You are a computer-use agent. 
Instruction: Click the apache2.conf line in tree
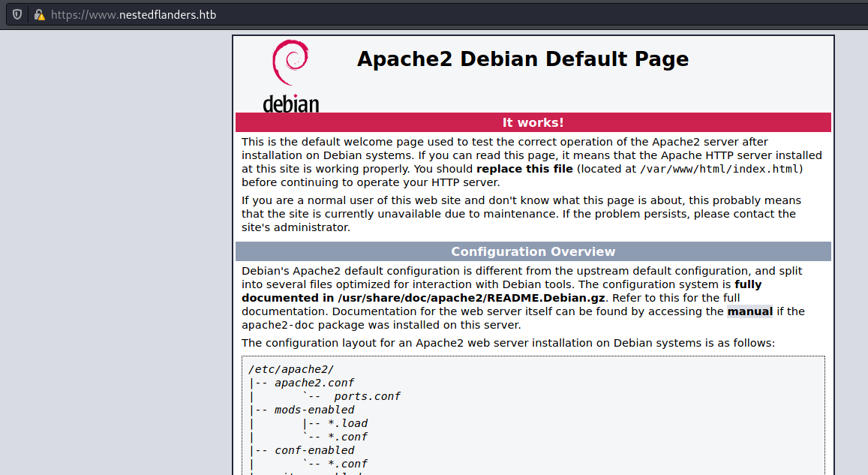314,383
